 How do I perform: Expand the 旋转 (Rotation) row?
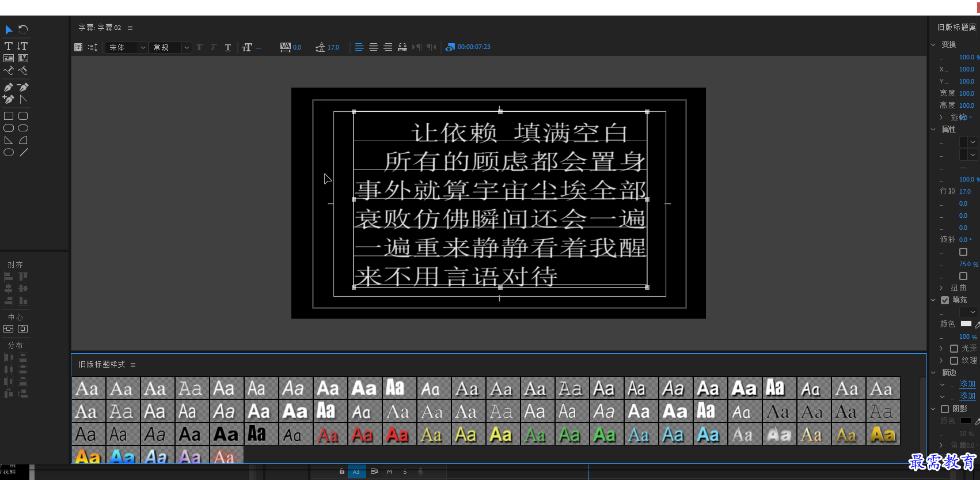point(941,118)
